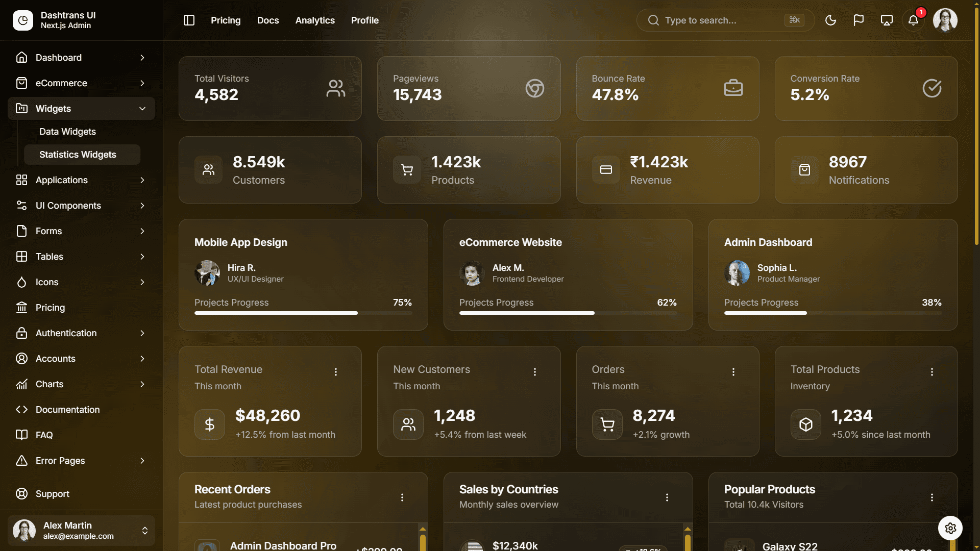Open Alex Martin account switcher
980x551 pixels.
[x=81, y=531]
